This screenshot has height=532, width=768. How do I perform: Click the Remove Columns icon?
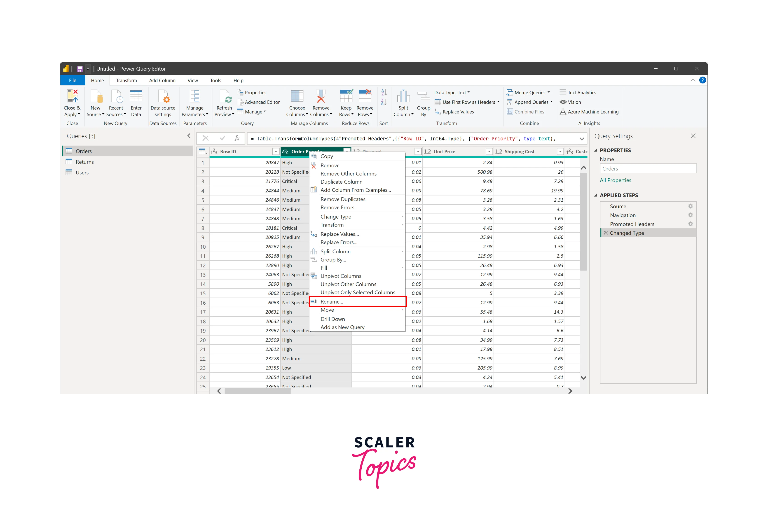coord(321,96)
